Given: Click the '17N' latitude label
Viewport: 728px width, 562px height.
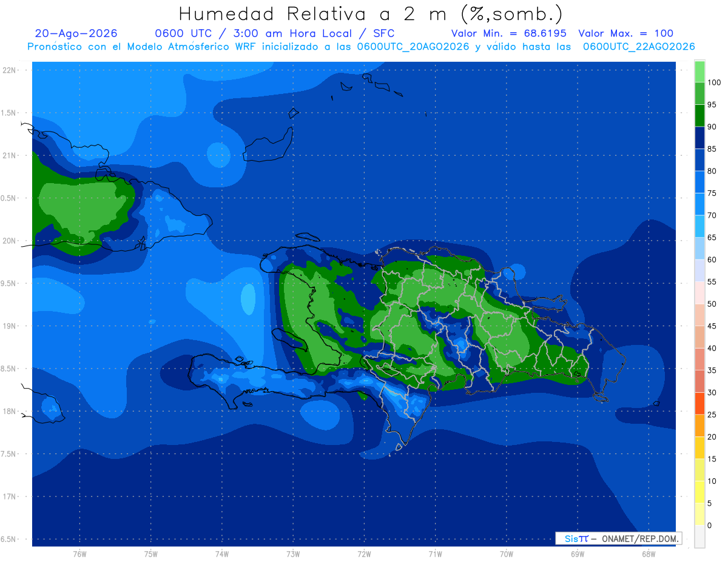Looking at the screenshot, I should point(8,497).
